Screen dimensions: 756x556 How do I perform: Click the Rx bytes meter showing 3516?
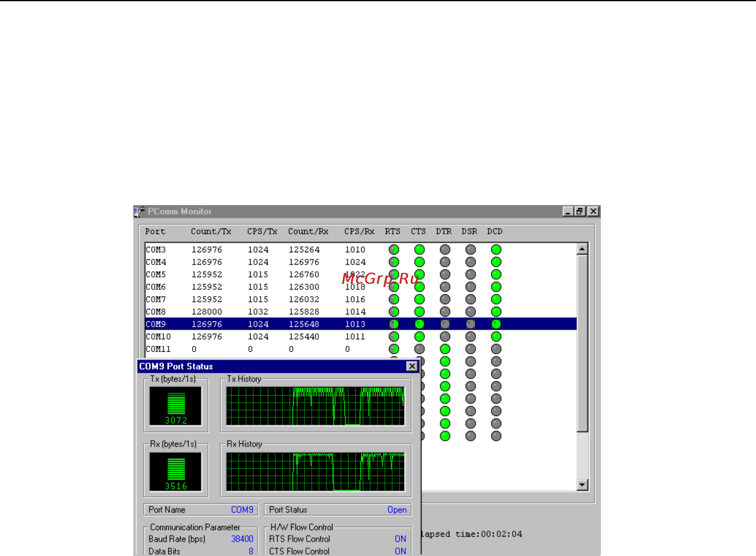pos(176,471)
